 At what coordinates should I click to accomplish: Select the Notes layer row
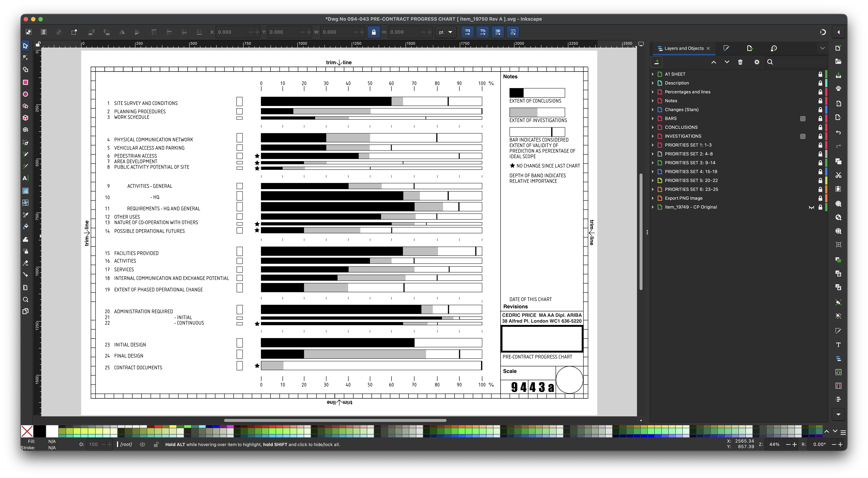(x=671, y=101)
